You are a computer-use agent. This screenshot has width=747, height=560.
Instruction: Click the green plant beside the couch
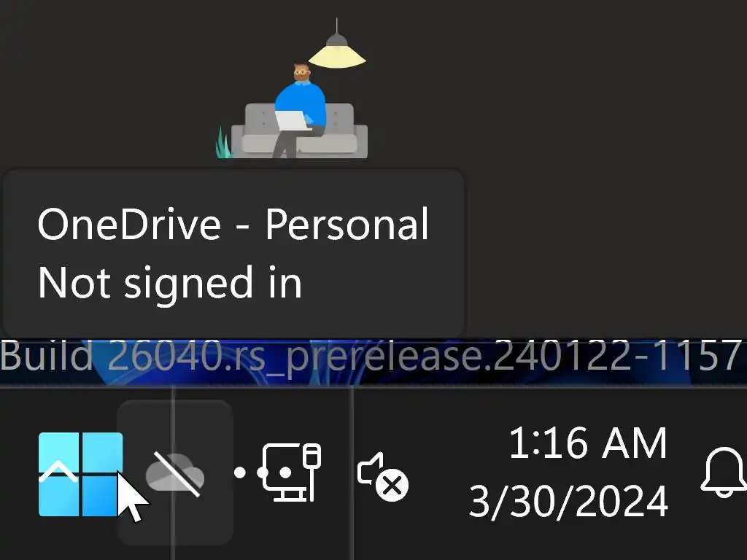pos(223,142)
